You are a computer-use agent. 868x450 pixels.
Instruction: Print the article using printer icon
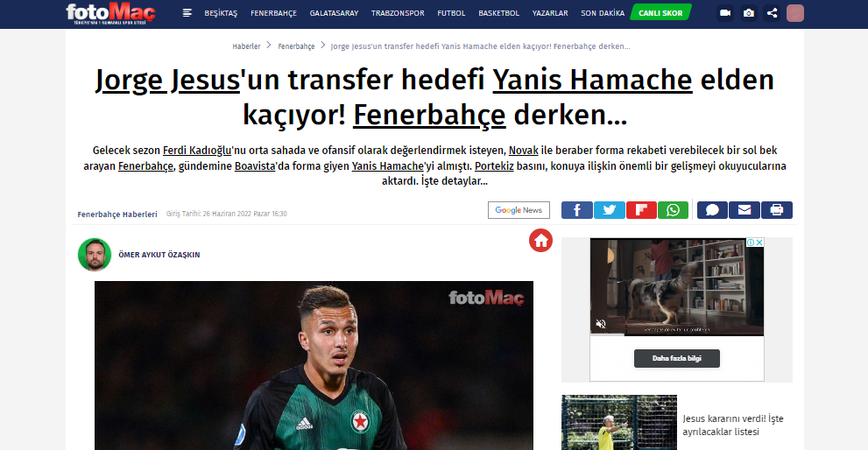coord(777,210)
